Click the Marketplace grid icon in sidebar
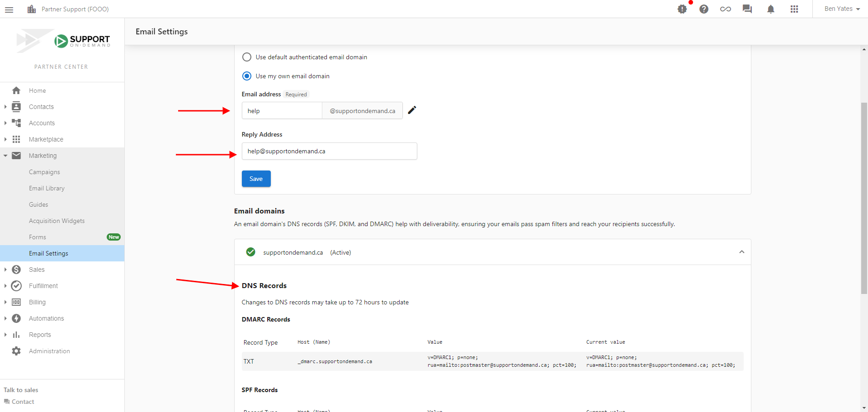The image size is (868, 412). click(16, 139)
